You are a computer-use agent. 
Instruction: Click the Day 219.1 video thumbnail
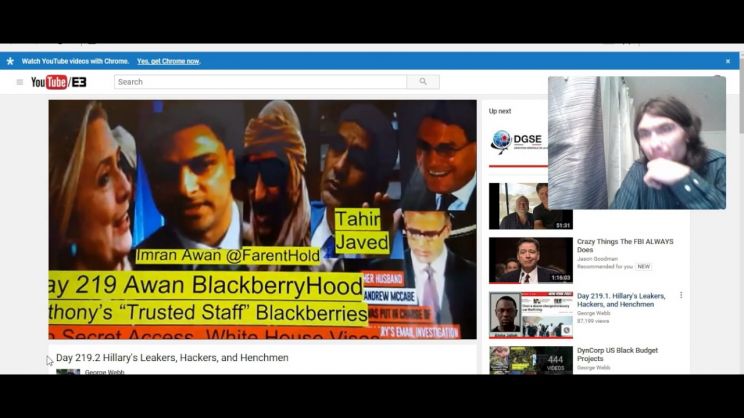(x=530, y=314)
